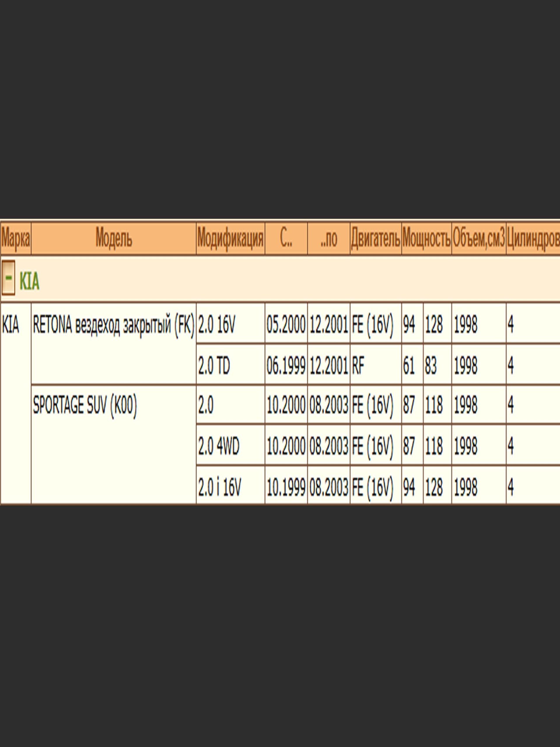
Task: Select 12.2001 in the 2.0 TD row
Action: (x=329, y=364)
